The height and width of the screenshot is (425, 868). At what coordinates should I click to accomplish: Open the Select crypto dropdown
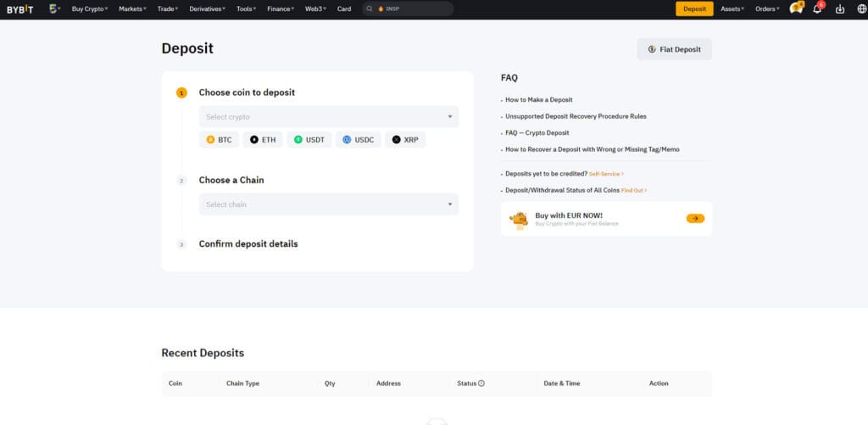coord(329,117)
